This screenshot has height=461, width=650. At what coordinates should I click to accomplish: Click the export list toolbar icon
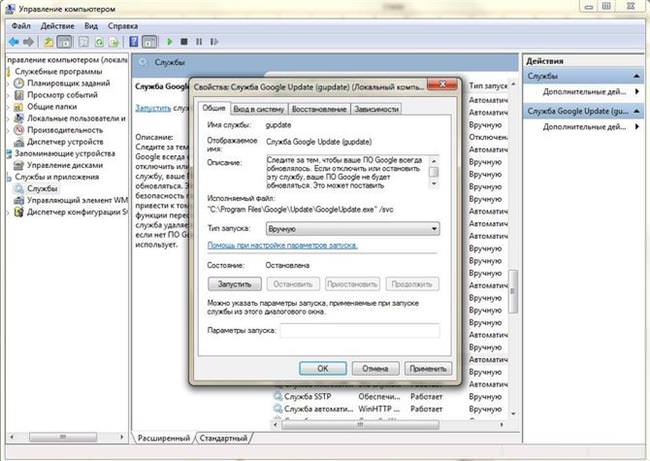(x=114, y=41)
